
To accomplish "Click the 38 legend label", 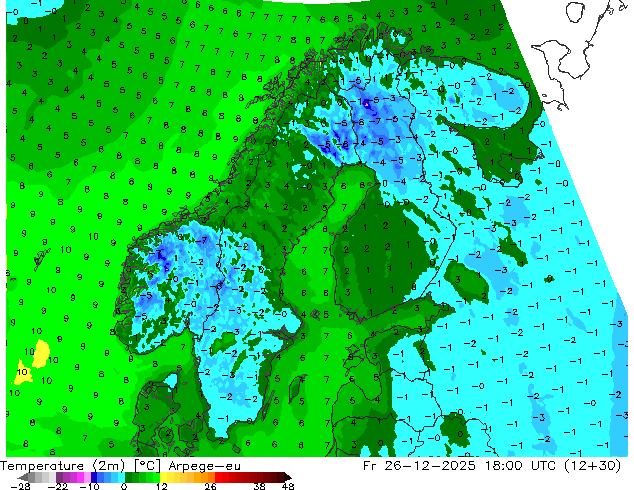I will [260, 486].
